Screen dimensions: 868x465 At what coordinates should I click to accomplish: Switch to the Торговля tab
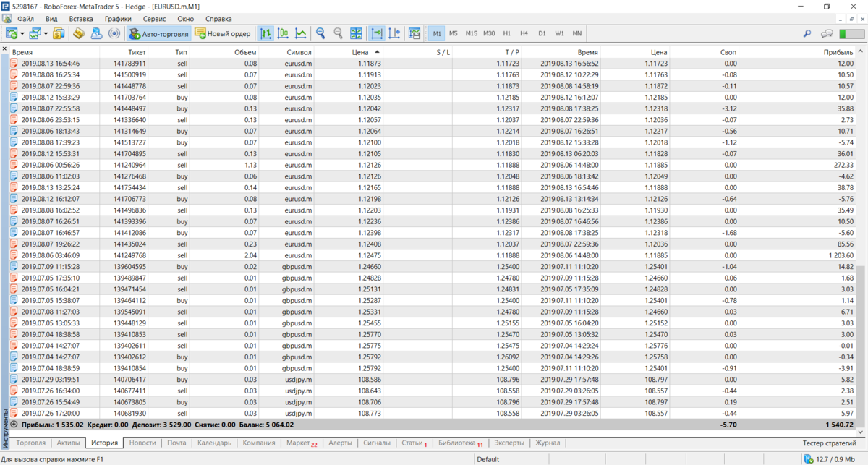pos(31,443)
